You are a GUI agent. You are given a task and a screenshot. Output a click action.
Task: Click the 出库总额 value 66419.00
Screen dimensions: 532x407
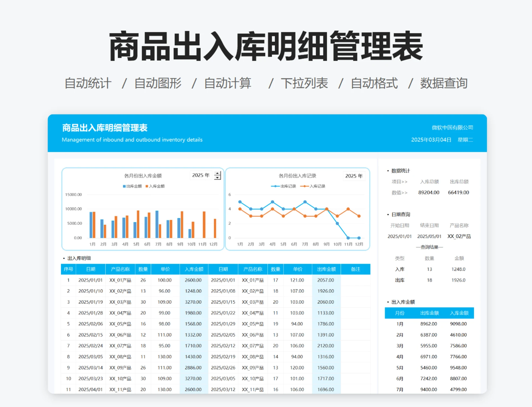pyautogui.click(x=458, y=192)
